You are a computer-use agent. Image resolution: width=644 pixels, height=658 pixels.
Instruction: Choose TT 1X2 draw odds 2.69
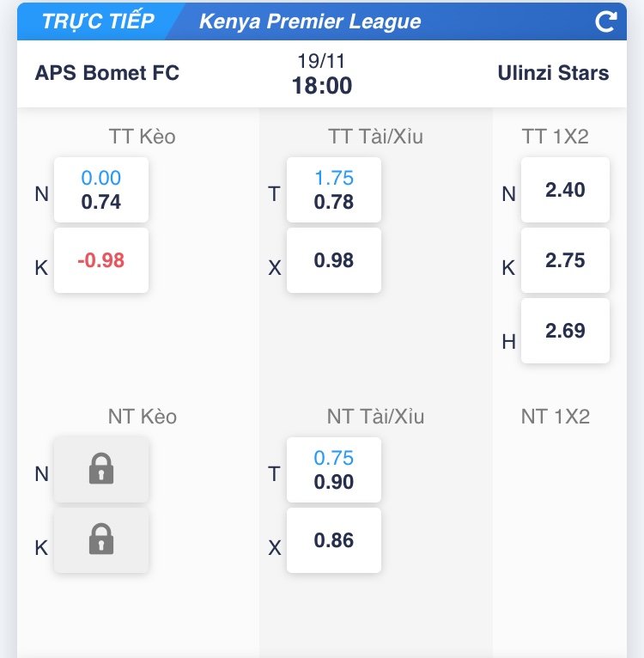(566, 331)
